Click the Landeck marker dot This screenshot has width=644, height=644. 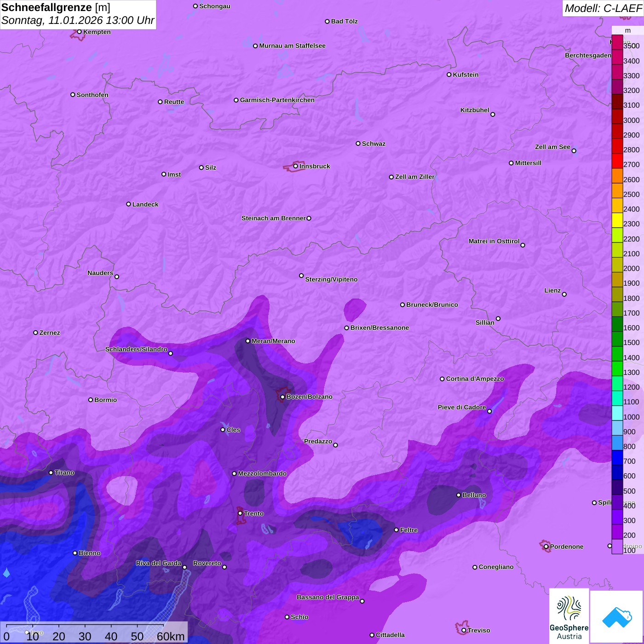click(129, 204)
